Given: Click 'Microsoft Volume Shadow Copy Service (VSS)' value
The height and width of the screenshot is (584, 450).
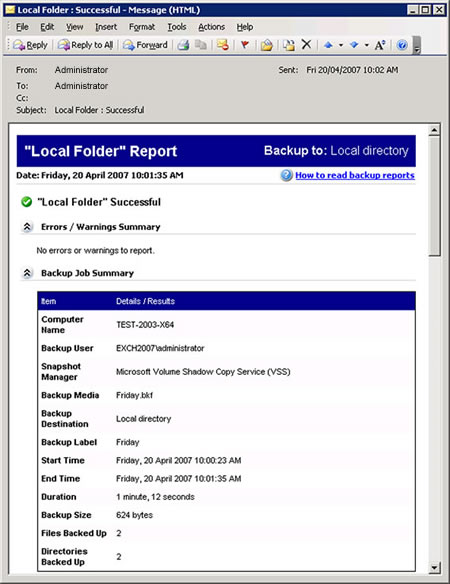Looking at the screenshot, I should pos(203,371).
